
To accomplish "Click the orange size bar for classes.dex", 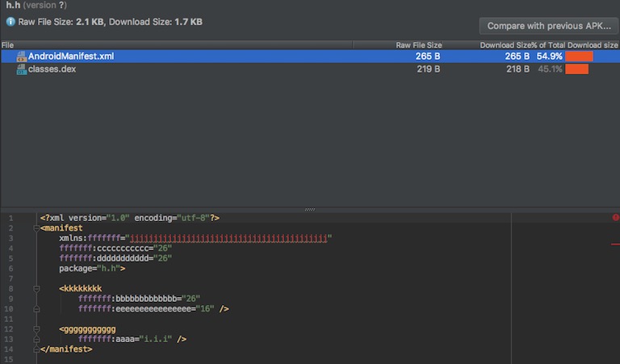I will coord(576,69).
